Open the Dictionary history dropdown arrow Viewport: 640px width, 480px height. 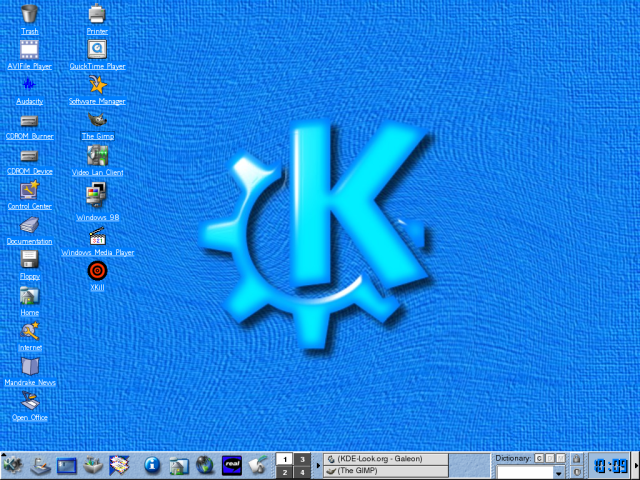point(559,473)
